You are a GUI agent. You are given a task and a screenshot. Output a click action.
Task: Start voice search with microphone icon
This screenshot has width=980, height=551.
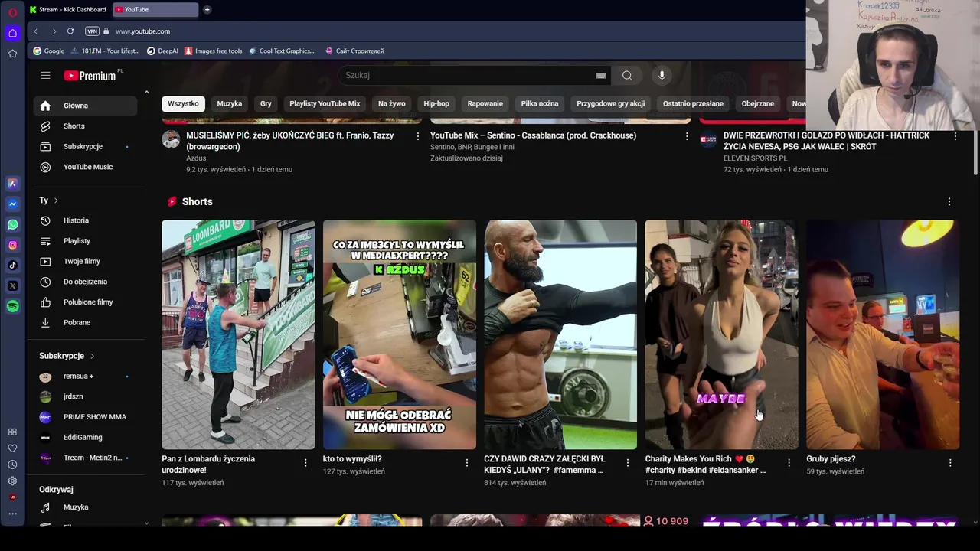(662, 75)
